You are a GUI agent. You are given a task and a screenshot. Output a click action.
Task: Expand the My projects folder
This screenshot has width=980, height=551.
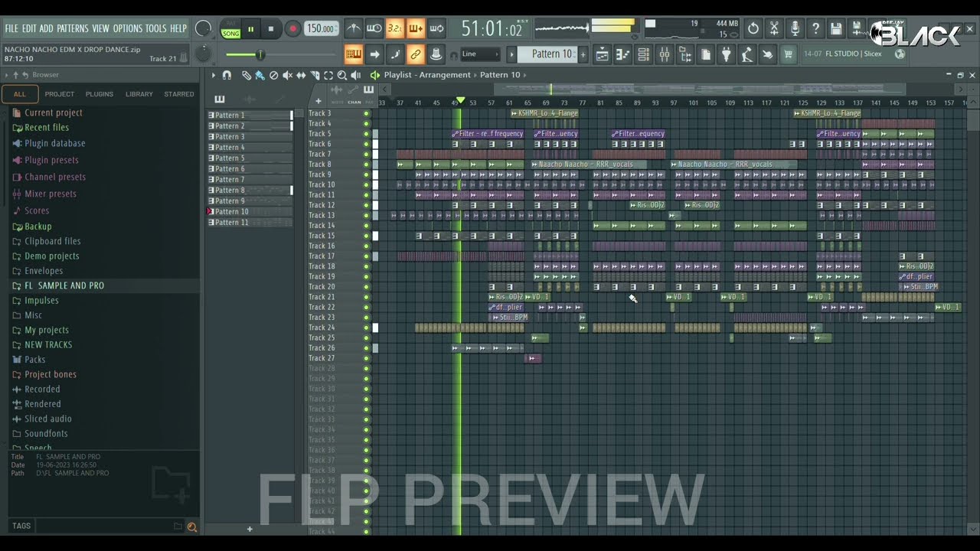click(x=46, y=330)
